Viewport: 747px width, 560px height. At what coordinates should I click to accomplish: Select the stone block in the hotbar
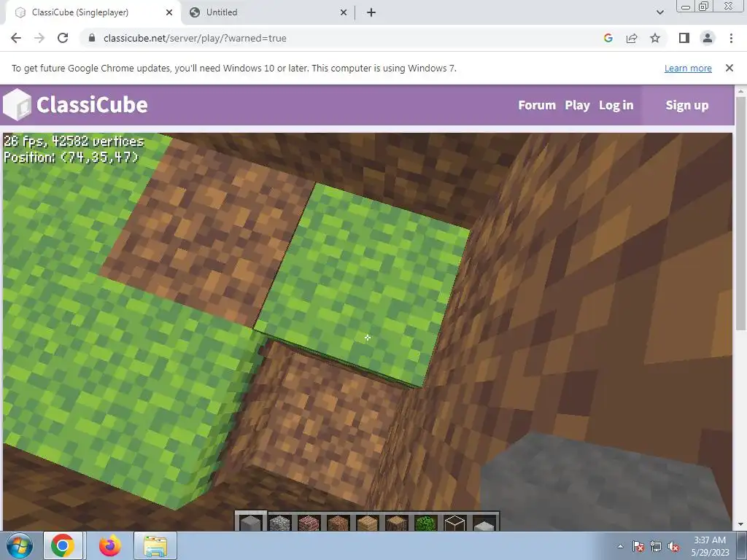point(251,522)
